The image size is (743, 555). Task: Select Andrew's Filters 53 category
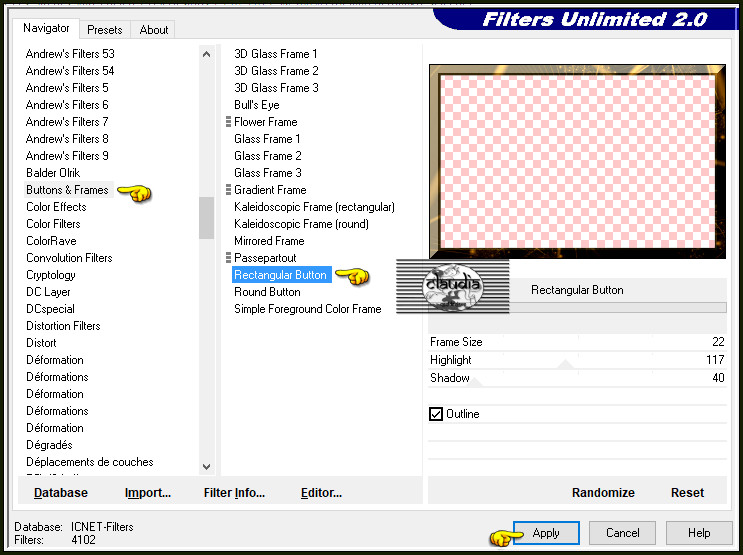pyautogui.click(x=70, y=54)
